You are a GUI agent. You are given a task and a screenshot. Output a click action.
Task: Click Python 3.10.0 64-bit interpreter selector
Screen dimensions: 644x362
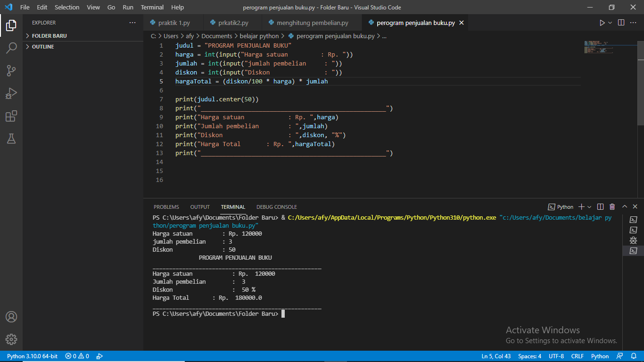point(32,356)
